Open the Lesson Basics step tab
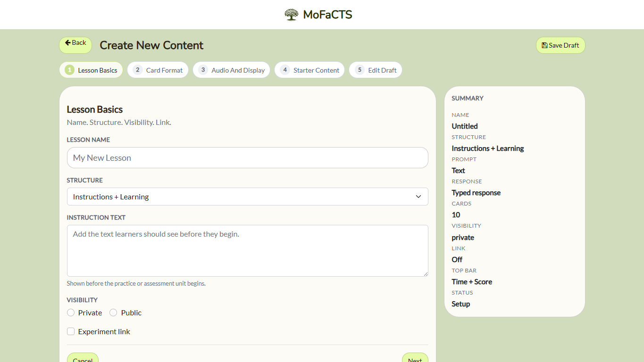The image size is (644, 362). [x=91, y=70]
